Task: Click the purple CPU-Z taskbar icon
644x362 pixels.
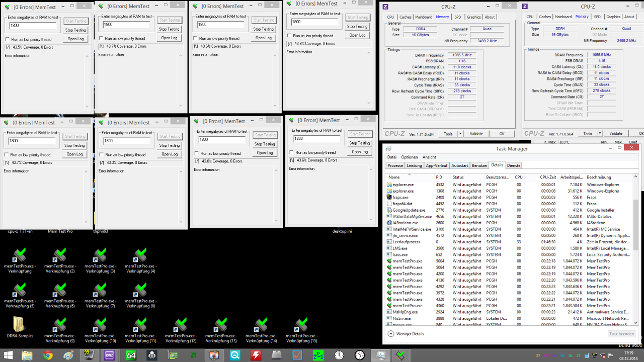Action: [x=110, y=355]
